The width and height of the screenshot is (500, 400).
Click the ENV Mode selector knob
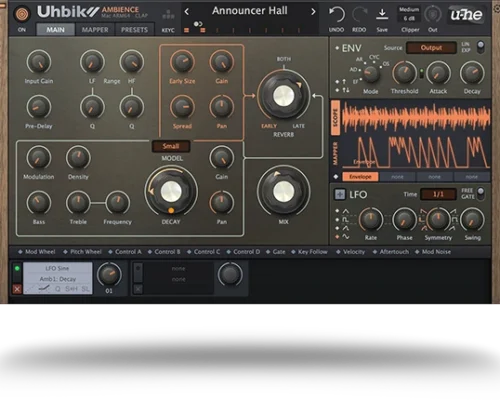[x=371, y=73]
